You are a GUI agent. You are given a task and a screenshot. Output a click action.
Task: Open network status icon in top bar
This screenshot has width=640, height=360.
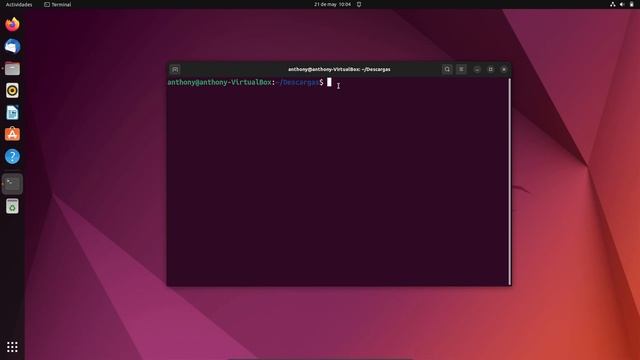pyautogui.click(x=613, y=4)
